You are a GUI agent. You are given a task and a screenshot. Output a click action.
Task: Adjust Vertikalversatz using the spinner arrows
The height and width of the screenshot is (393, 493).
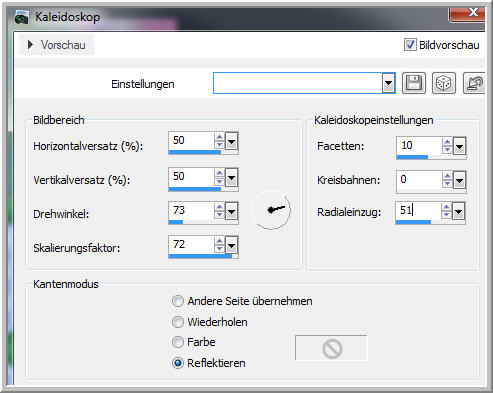219,177
